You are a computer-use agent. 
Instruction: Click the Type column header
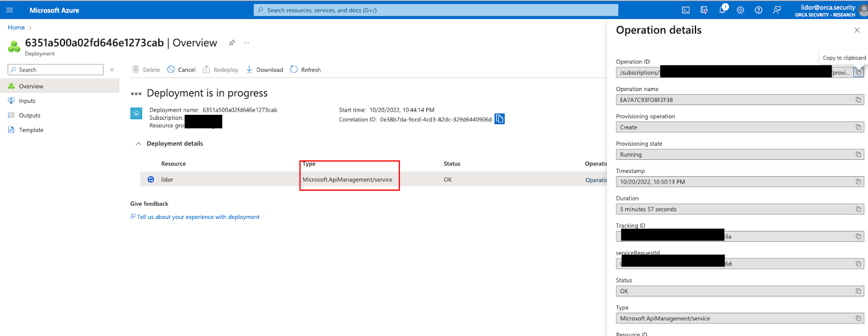(x=309, y=164)
